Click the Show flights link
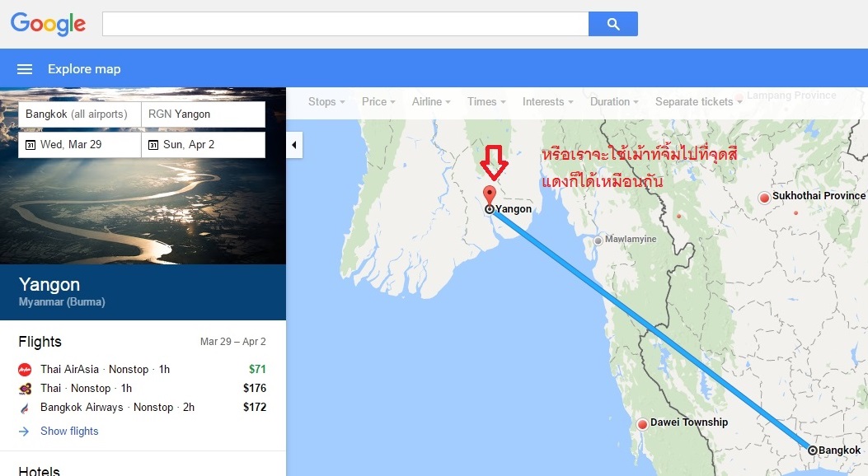This screenshot has height=476, width=868. pyautogui.click(x=69, y=432)
